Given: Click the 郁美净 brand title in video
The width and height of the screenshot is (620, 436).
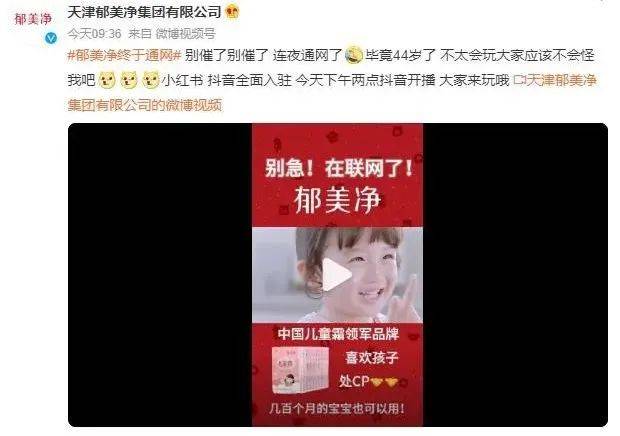Looking at the screenshot, I should [x=337, y=200].
